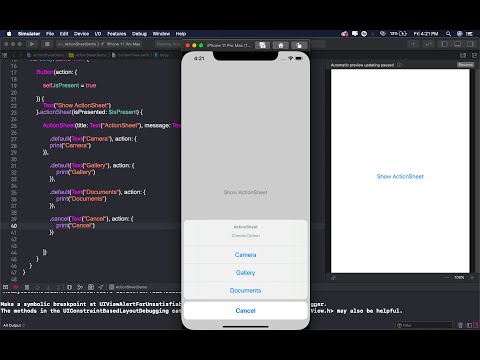Tap Gallery in the action sheet
This screenshot has width=480, height=360.
click(245, 273)
